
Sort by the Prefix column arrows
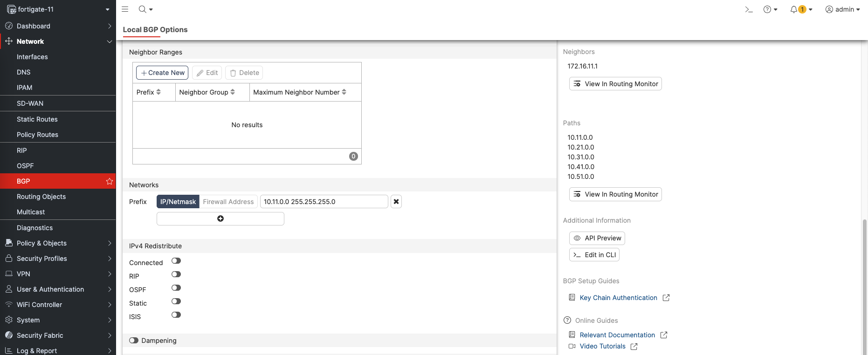click(158, 92)
